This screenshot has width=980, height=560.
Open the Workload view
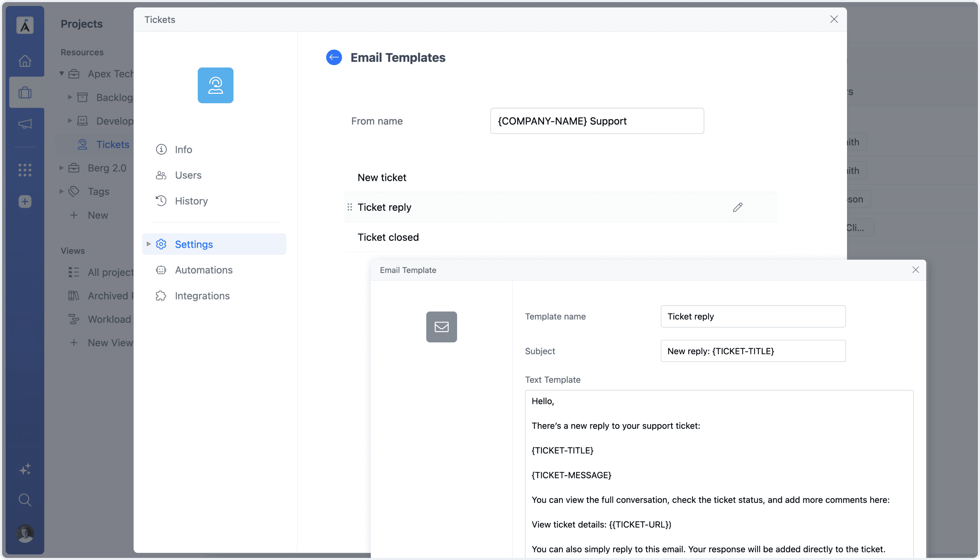coord(109,319)
